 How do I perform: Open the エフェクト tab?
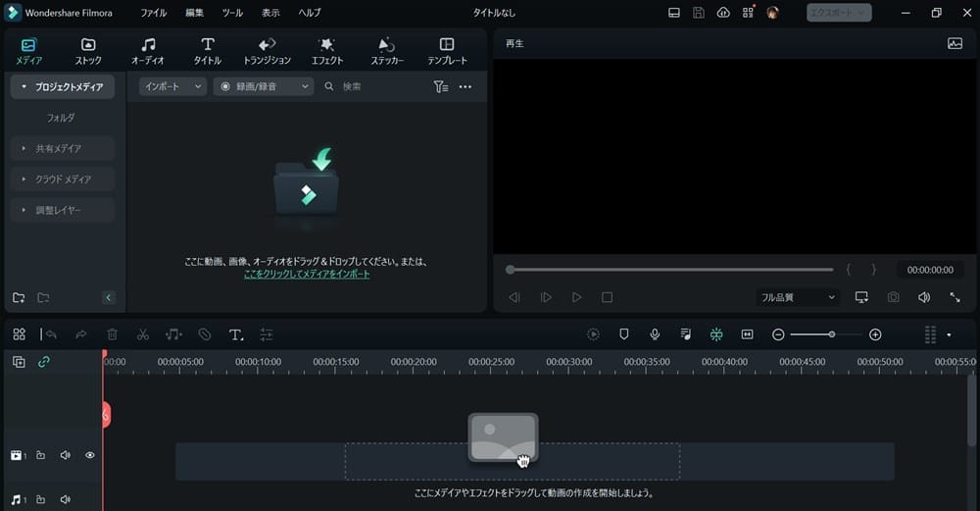coord(327,51)
